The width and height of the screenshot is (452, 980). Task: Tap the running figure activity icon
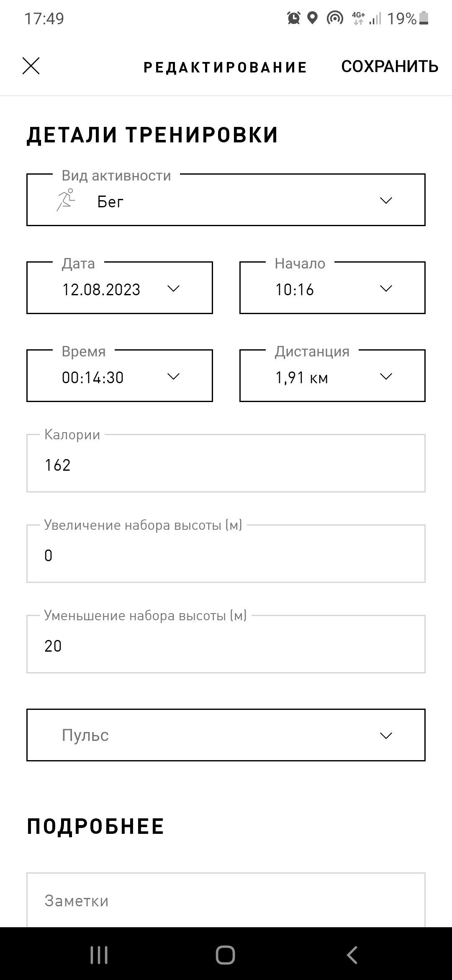[66, 200]
